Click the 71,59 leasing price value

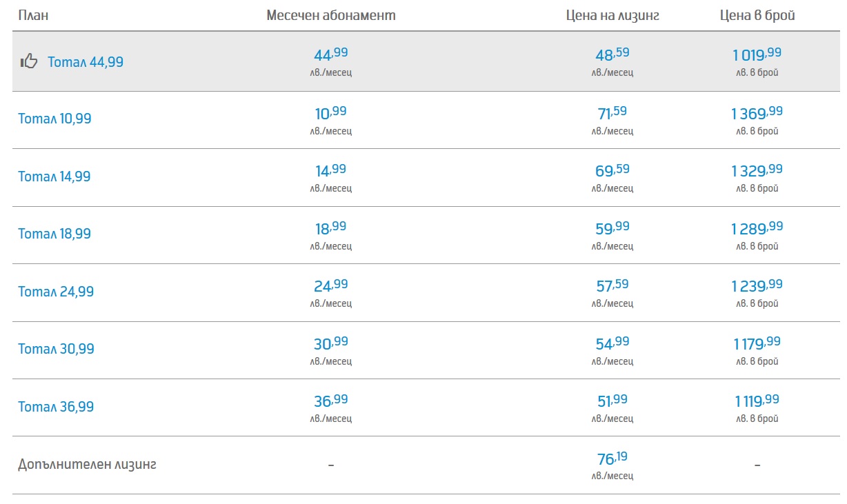(612, 112)
